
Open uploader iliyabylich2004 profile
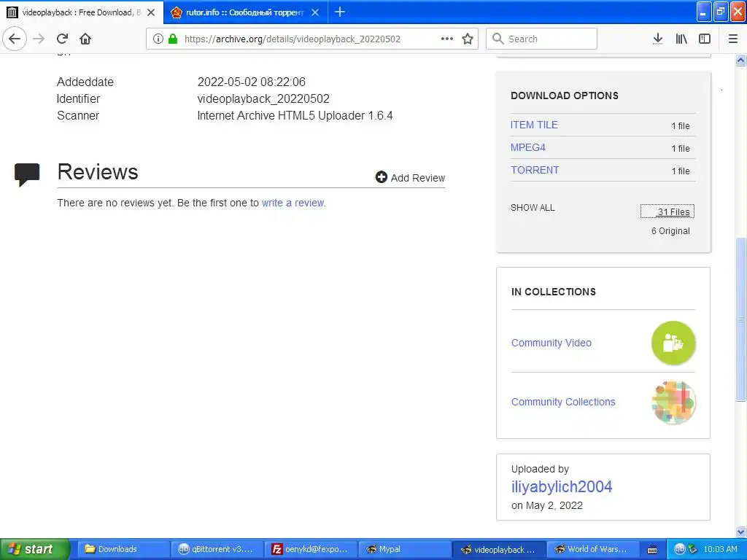point(562,486)
